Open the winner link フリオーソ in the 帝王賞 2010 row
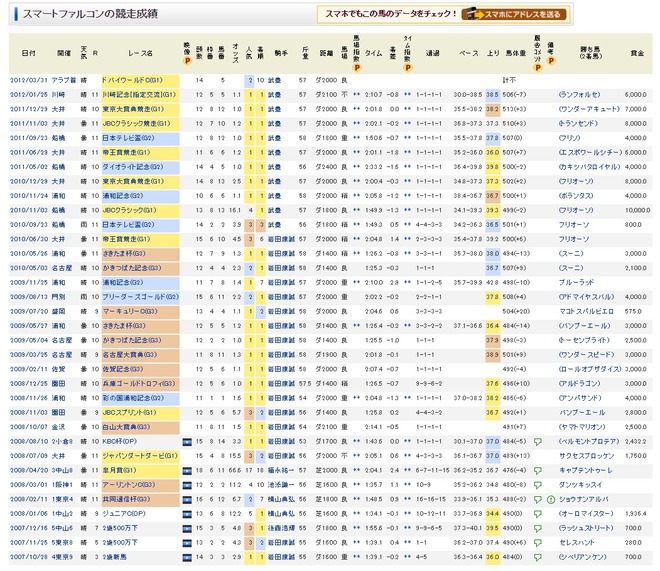This screenshot has width=660, height=571. point(573,239)
